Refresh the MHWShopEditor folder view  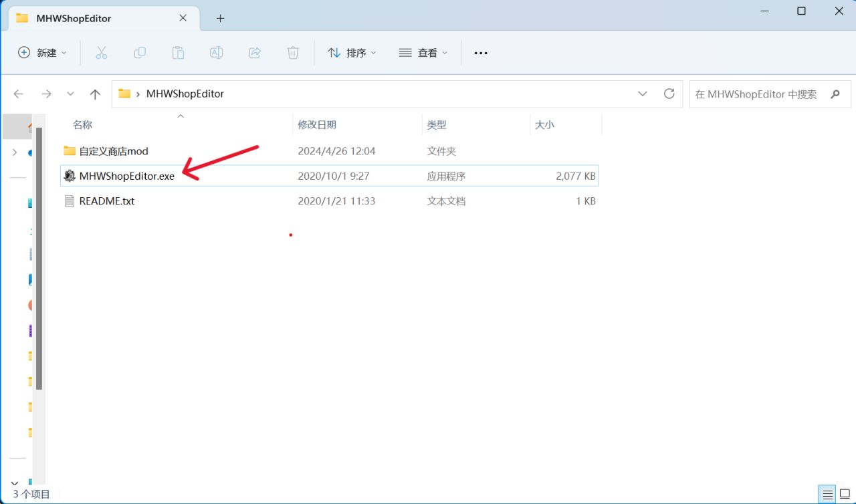[669, 94]
